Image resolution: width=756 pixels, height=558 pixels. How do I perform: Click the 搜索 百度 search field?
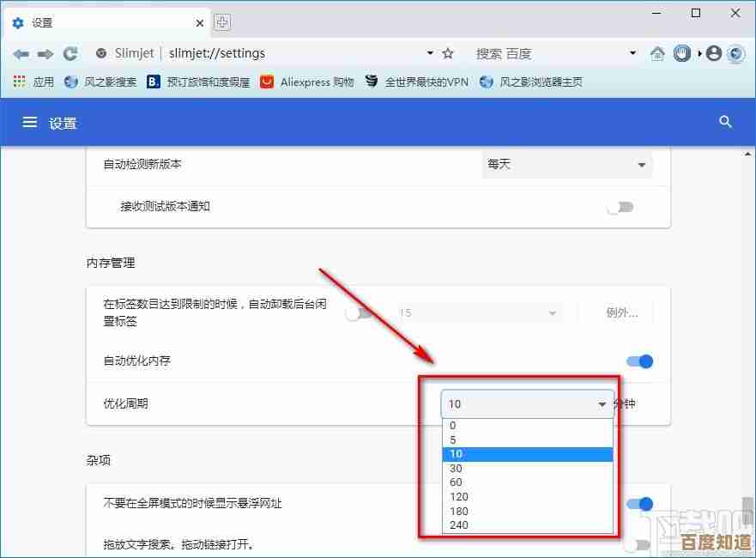[549, 53]
